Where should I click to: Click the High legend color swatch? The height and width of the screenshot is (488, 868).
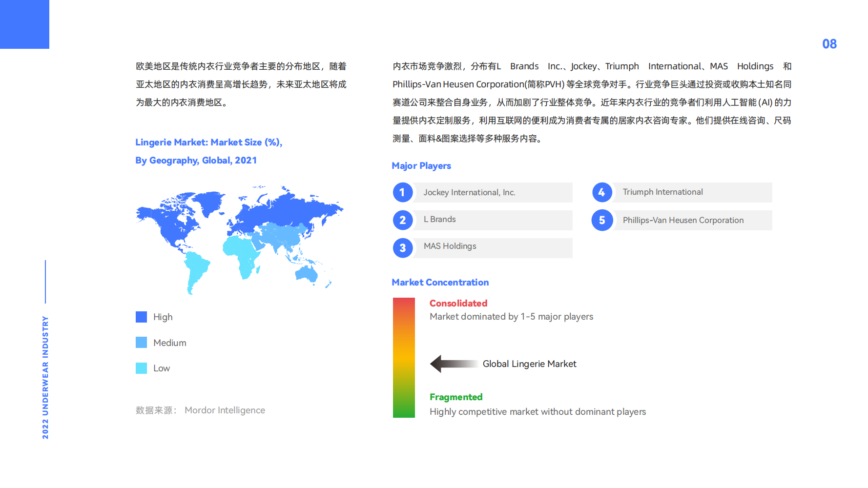tap(141, 317)
